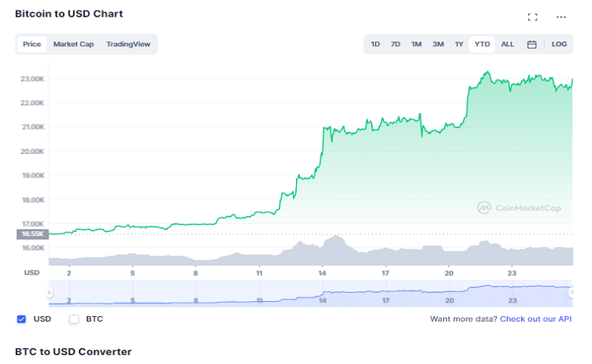The height and width of the screenshot is (364, 592).
Task: Click the 8 date label on x-axis
Action: 196,273
